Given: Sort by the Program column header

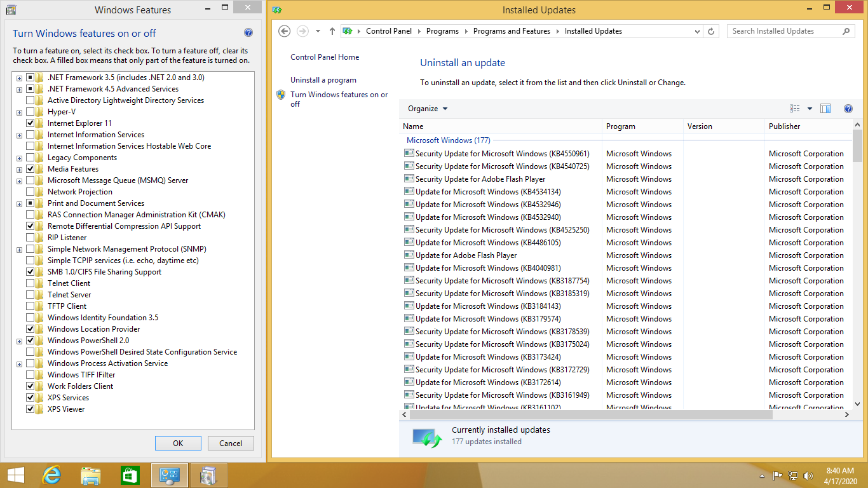Looking at the screenshot, I should click(x=642, y=126).
